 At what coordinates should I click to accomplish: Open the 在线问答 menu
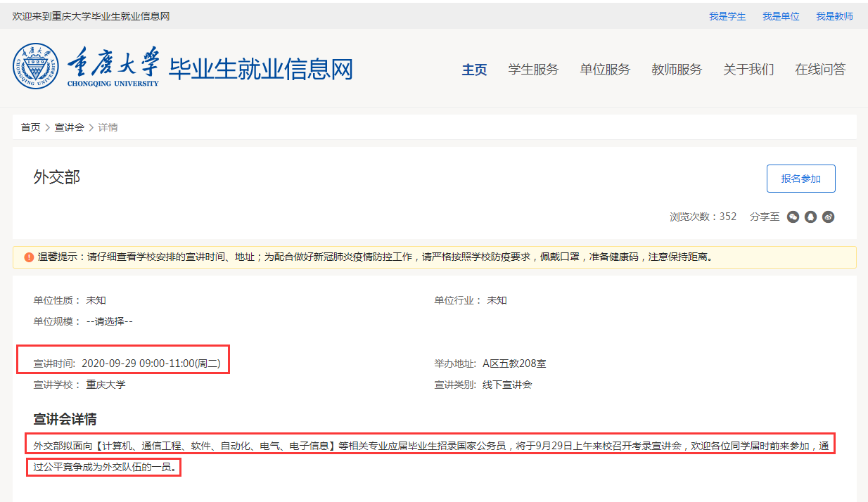tap(820, 70)
